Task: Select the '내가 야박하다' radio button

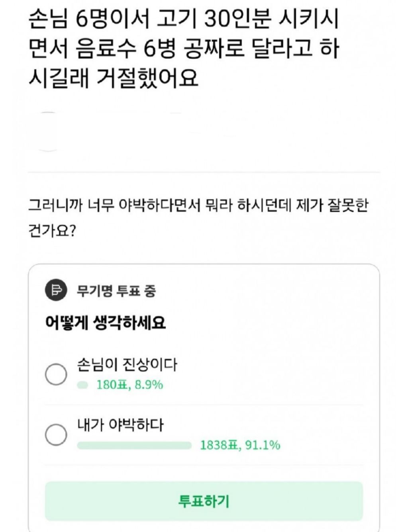Action: click(56, 434)
